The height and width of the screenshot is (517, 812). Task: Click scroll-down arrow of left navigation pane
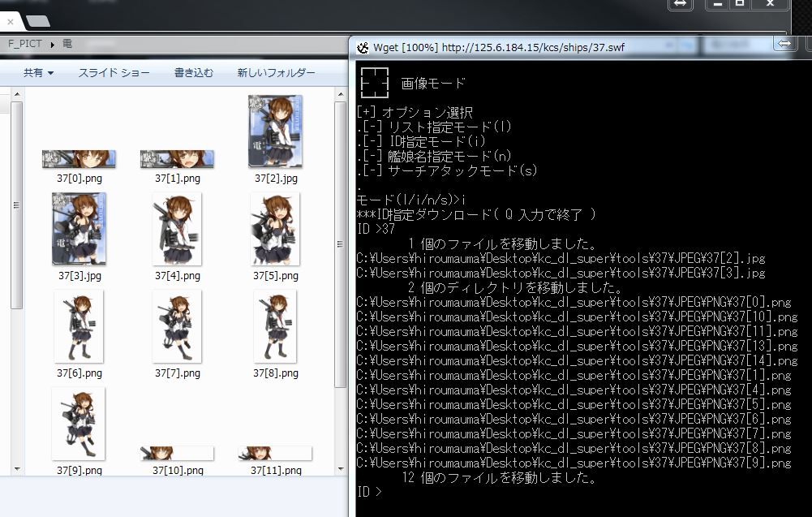pyautogui.click(x=16, y=469)
